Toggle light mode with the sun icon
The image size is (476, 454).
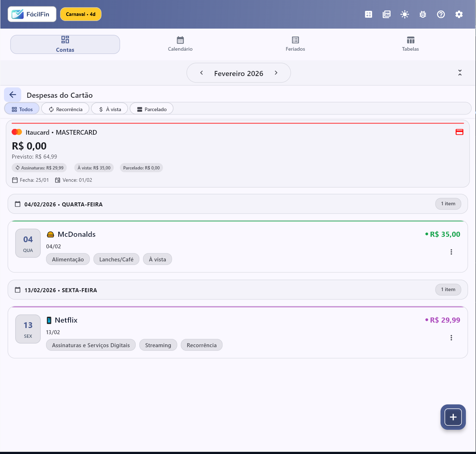pyautogui.click(x=404, y=14)
